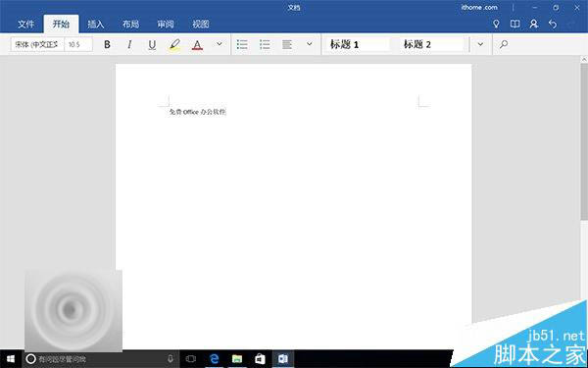Open the 文件 menu

pyautogui.click(x=25, y=24)
